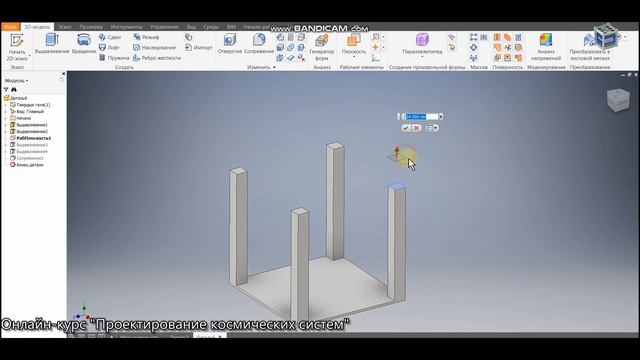Select Выдавливание4 in model tree
Screen dimensions: 640x360
pyautogui.click(x=29, y=151)
